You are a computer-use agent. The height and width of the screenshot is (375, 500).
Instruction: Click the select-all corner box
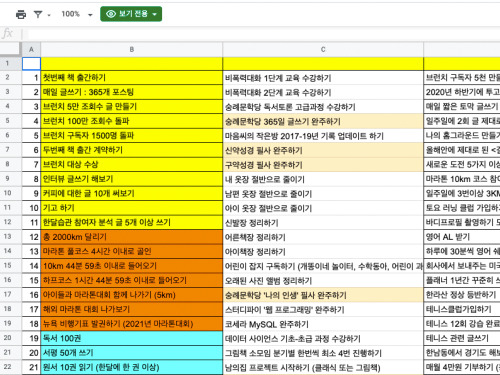pyautogui.click(x=10, y=49)
